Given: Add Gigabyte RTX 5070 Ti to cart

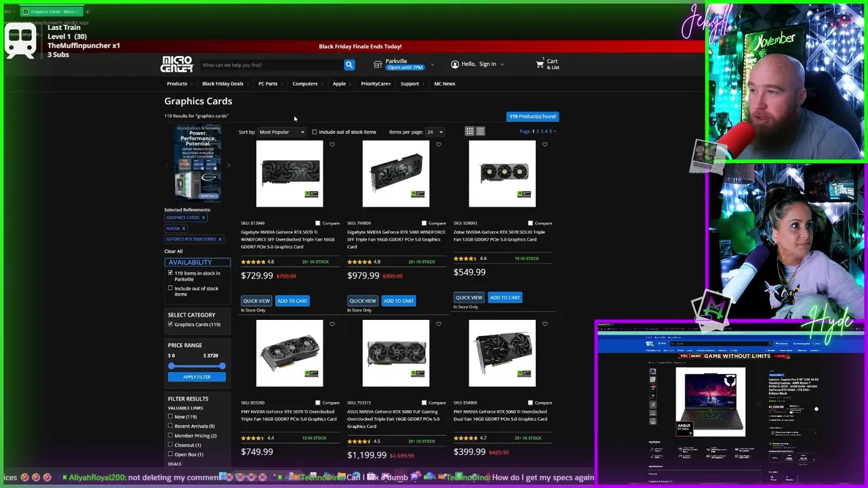Looking at the screenshot, I should [x=292, y=301].
